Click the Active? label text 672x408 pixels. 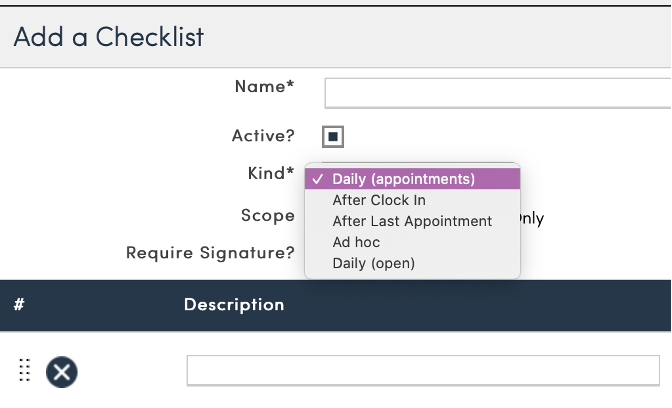(x=263, y=135)
